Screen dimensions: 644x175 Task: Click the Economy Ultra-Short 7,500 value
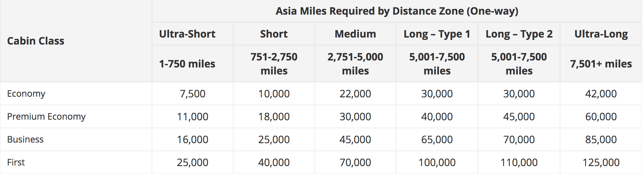(x=192, y=94)
